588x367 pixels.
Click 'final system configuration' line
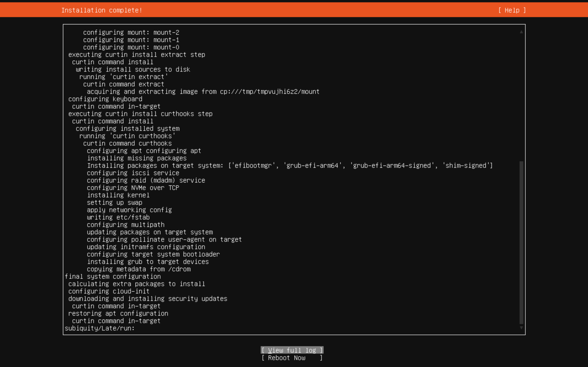pyautogui.click(x=113, y=277)
